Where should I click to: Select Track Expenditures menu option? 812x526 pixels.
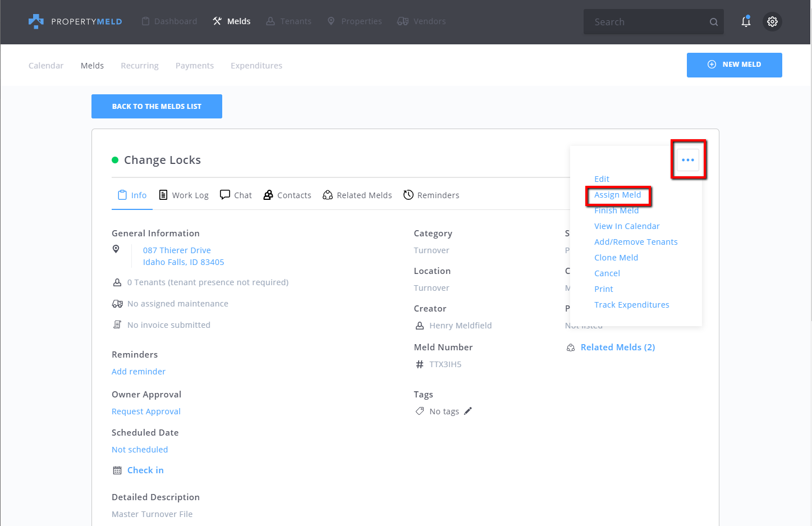click(x=631, y=305)
